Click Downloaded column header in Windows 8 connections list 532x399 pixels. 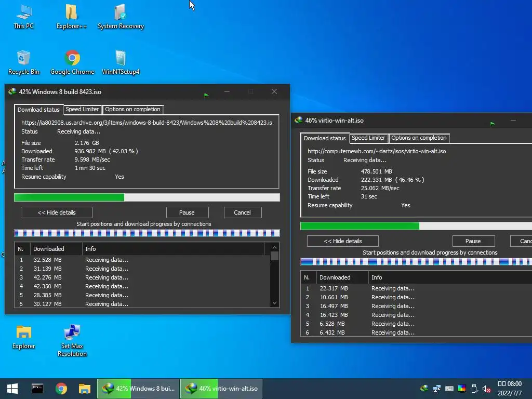56,249
